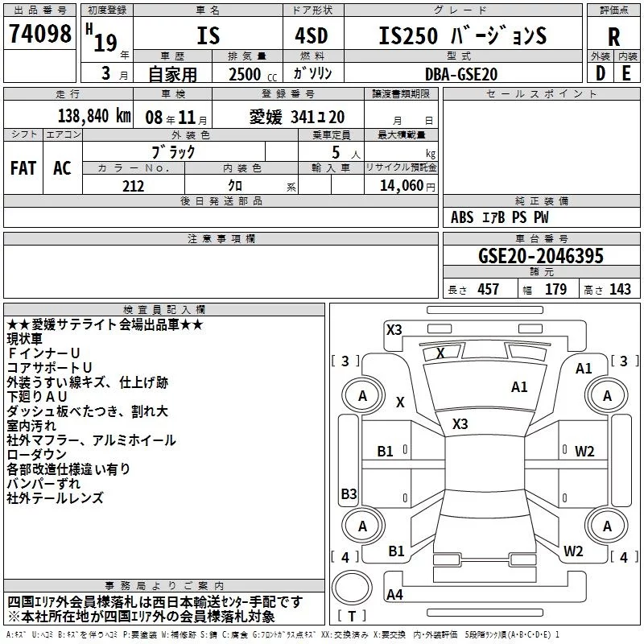Click the X3 mark on the front bumper
The image size is (644, 644).
click(x=394, y=330)
